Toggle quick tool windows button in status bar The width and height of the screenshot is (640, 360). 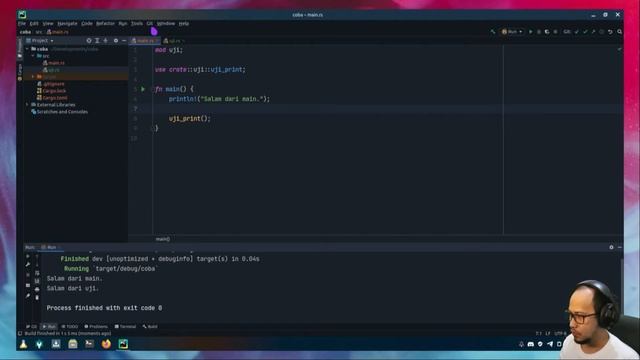(20, 333)
